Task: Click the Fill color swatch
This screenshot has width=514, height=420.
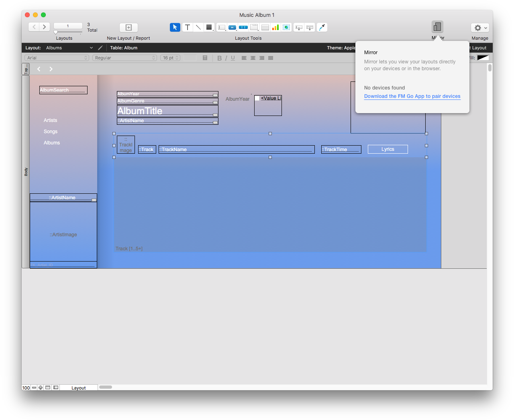Action: 483,58
